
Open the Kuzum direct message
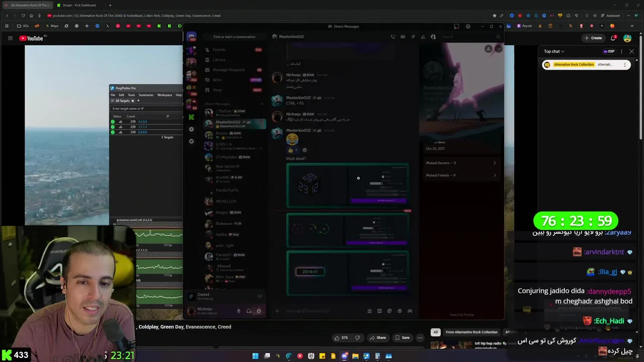(234, 135)
